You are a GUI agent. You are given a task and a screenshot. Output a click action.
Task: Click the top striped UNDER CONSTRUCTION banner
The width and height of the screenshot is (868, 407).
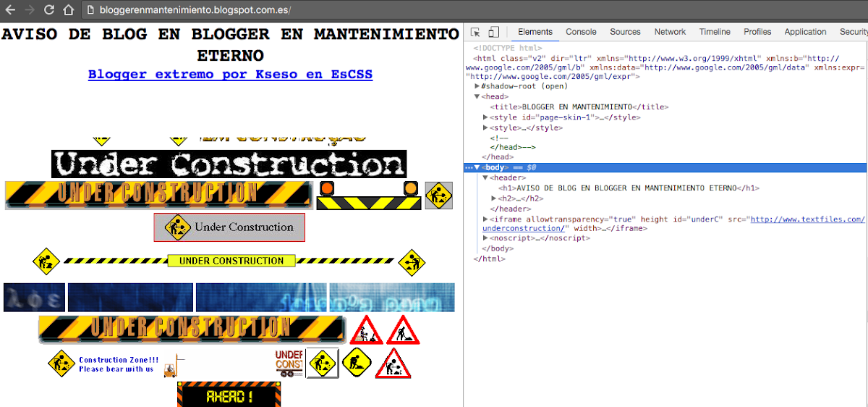point(158,194)
